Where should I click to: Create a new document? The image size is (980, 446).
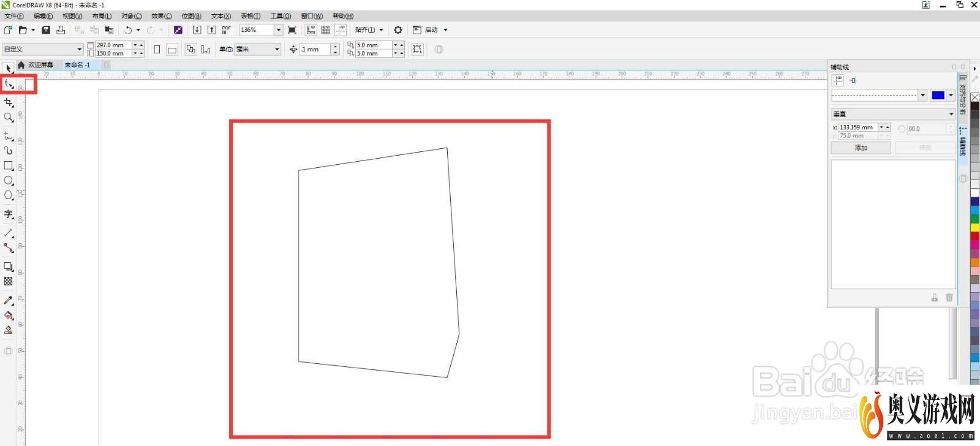tap(8, 29)
